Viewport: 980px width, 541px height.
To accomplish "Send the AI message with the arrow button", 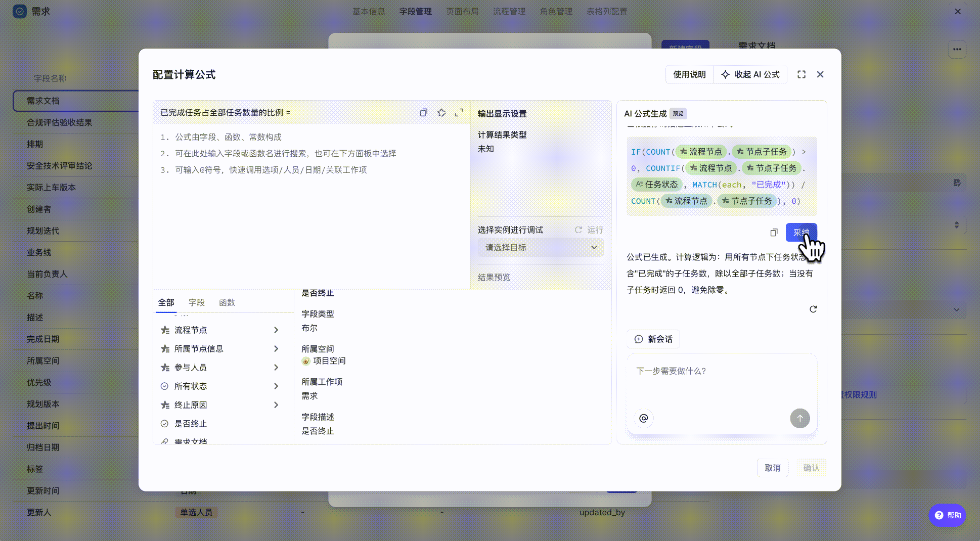I will click(x=800, y=418).
